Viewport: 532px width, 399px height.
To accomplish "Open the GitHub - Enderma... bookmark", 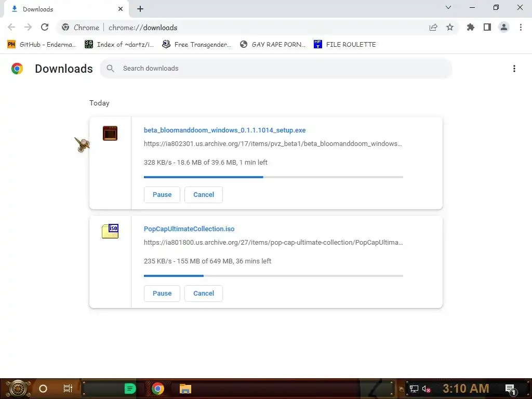I will point(42,45).
